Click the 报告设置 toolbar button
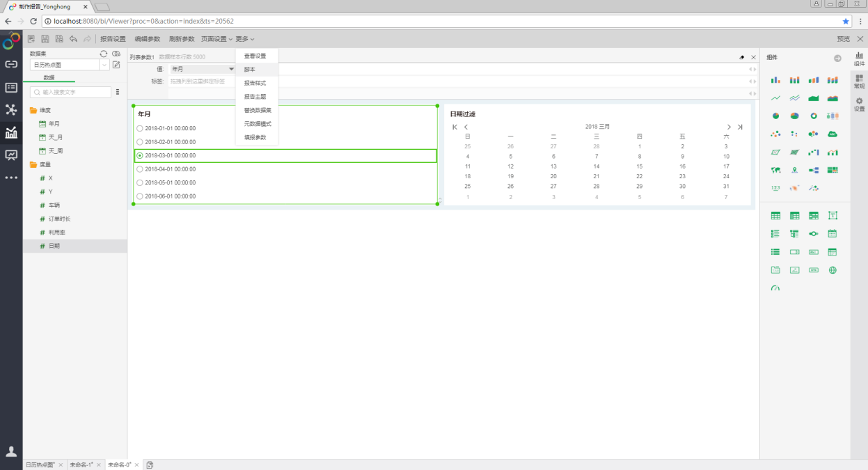 [113, 39]
